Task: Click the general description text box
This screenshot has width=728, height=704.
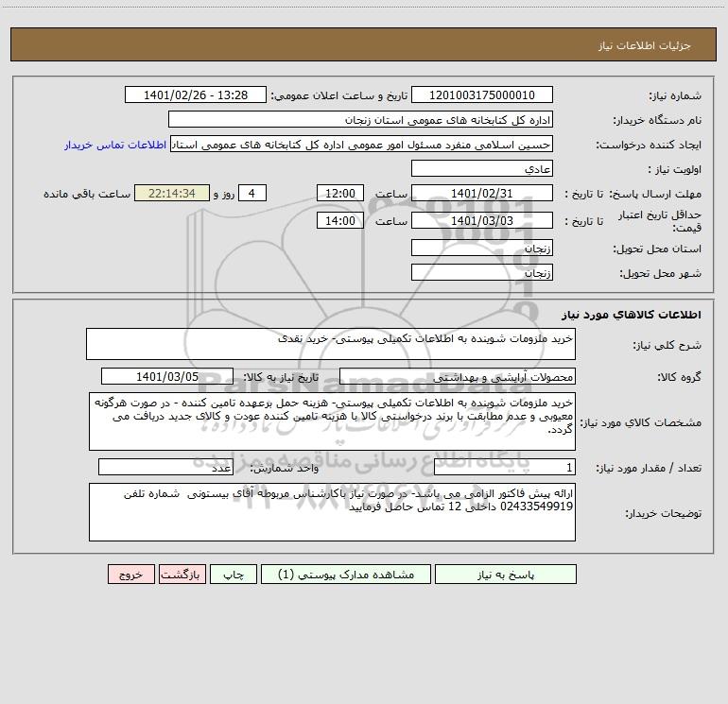Action: pos(331,344)
